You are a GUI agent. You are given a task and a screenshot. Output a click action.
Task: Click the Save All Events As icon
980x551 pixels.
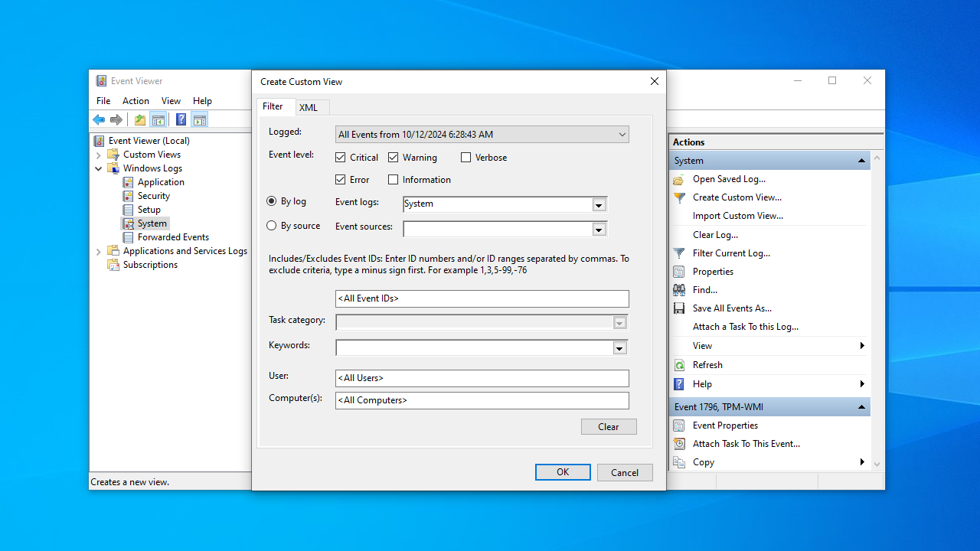[679, 308]
